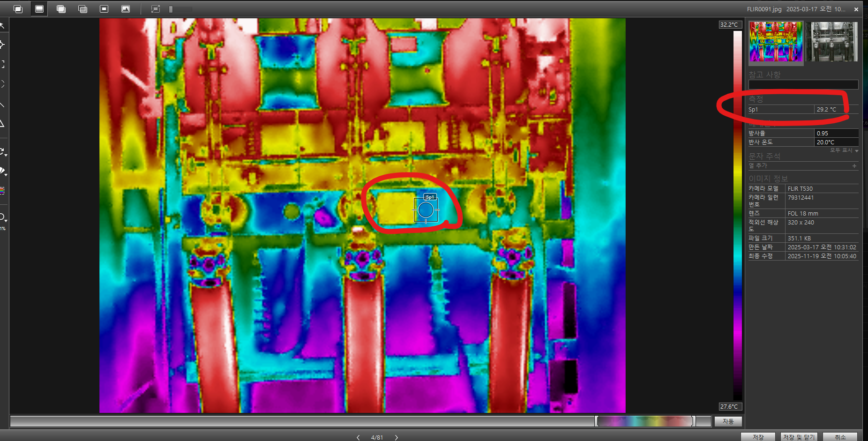Open the color palette picker
Image resolution: width=868 pixels, height=441 pixels.
(2, 190)
